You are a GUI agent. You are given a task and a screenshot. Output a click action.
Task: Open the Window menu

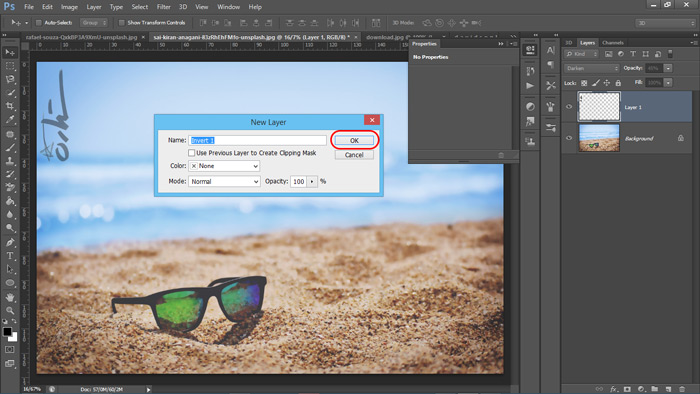229,7
